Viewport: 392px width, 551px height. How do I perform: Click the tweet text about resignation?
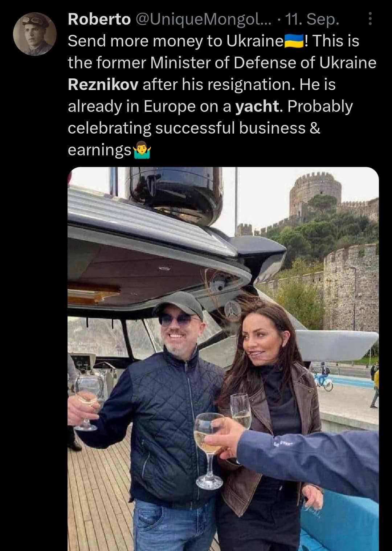pos(221,85)
